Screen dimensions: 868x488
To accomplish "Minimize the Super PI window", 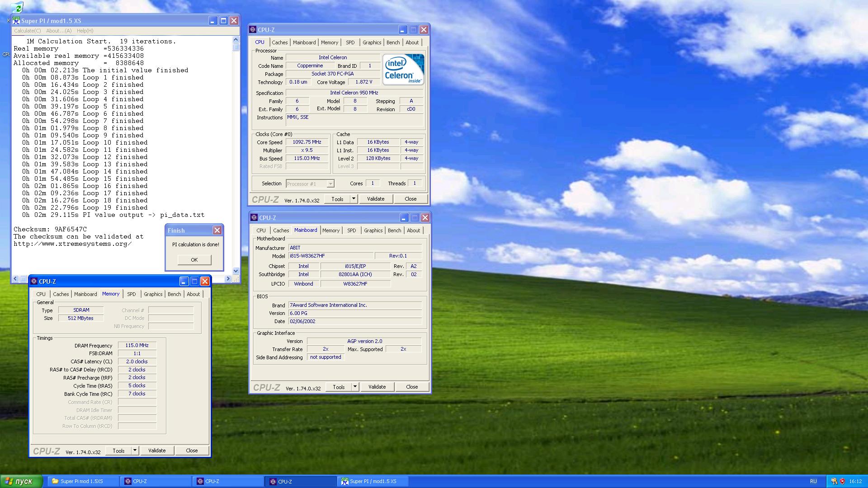I will coord(213,21).
